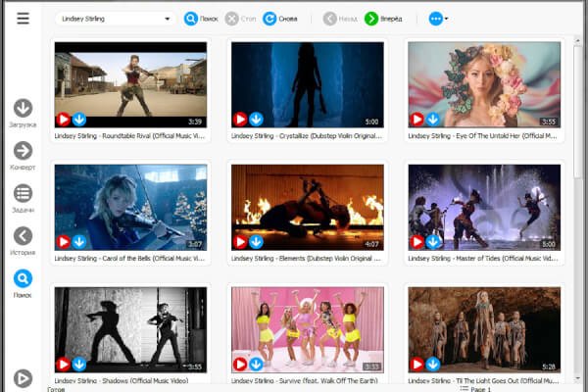Open the Survive pink dancers thumbnail
The width and height of the screenshot is (588, 392).
[308, 329]
